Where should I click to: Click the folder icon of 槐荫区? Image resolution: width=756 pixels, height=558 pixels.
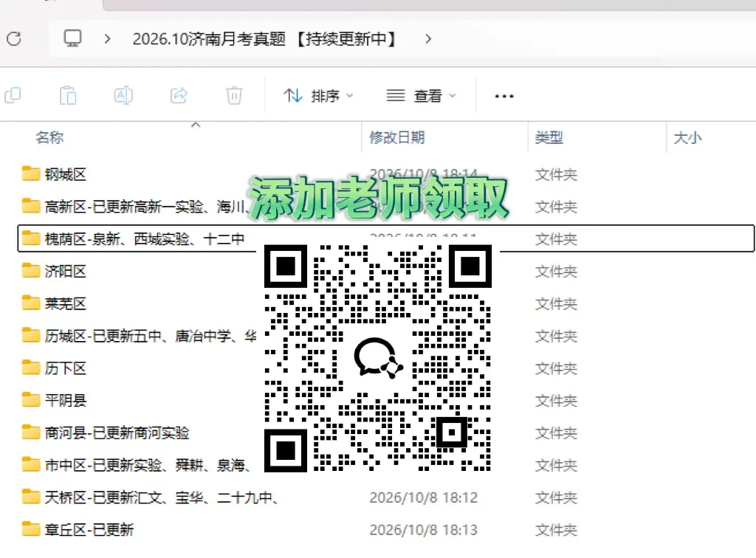point(31,238)
